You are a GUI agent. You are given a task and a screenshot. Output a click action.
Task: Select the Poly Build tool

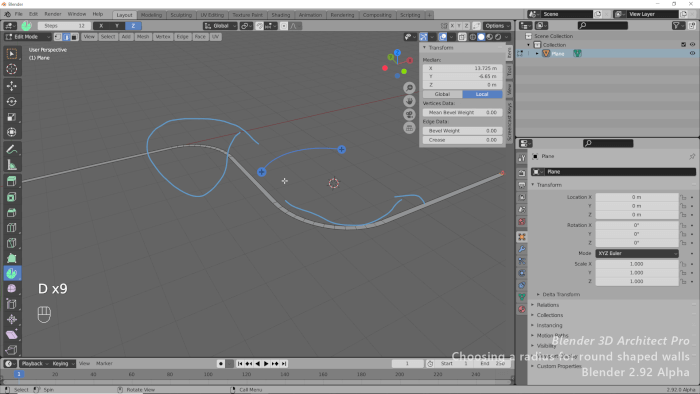pos(12,258)
